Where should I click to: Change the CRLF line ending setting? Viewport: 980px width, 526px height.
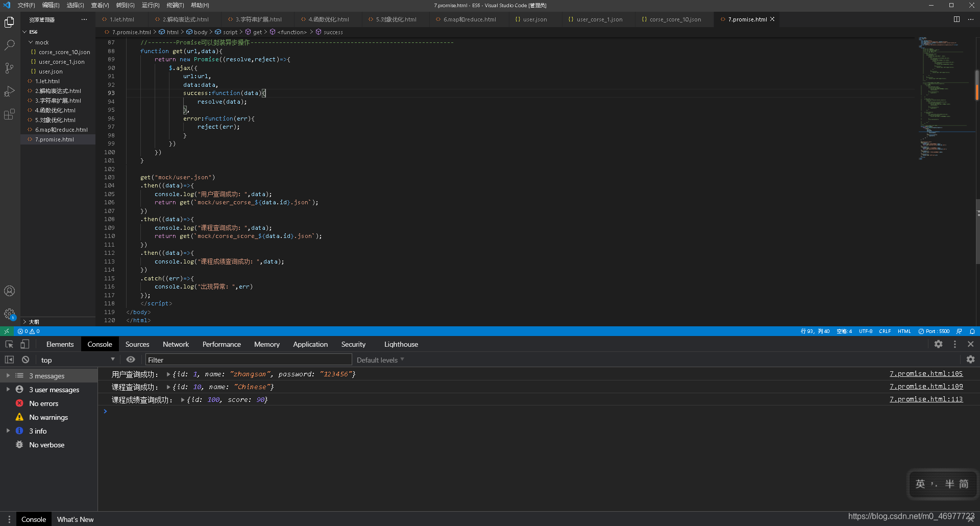(x=885, y=331)
